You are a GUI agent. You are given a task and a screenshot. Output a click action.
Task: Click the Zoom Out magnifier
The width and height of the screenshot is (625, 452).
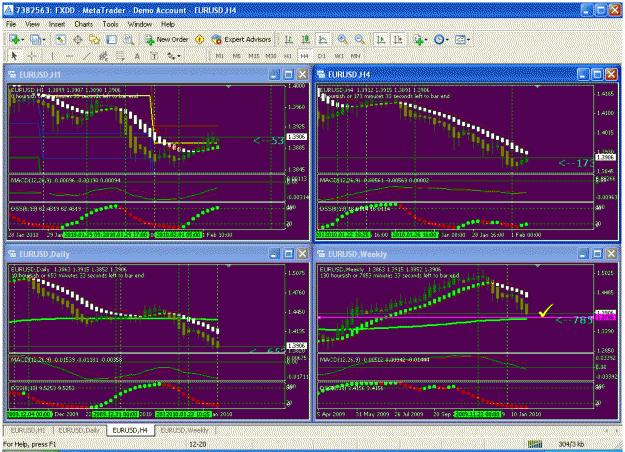360,39
